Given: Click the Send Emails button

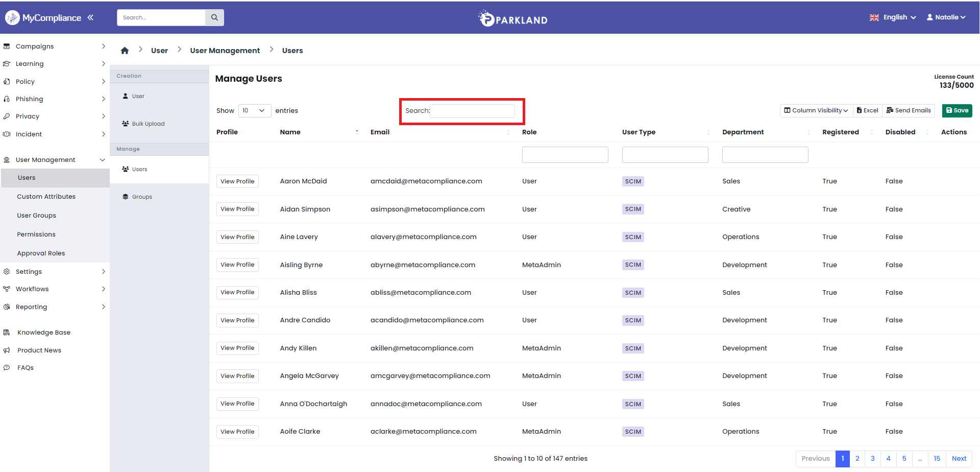Looking at the screenshot, I should click(909, 110).
